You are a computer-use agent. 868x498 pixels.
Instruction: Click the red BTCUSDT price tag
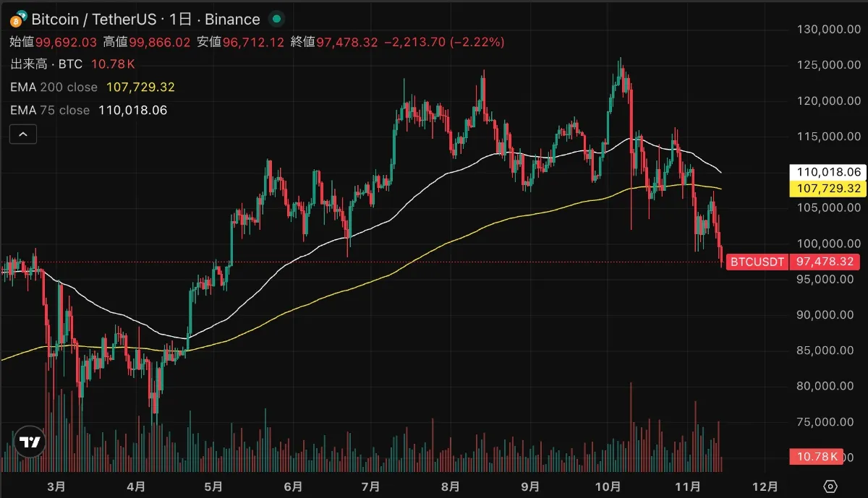click(x=757, y=262)
